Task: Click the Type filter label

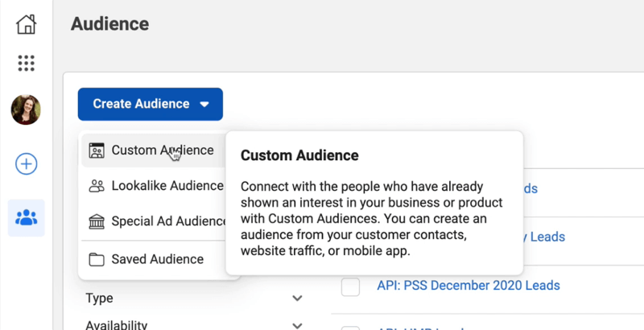Action: coord(99,299)
